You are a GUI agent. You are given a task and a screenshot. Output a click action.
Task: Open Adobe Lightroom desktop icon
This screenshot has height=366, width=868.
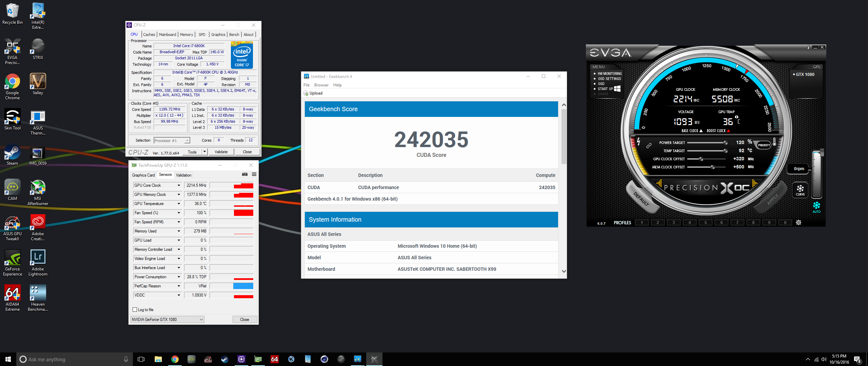(x=38, y=263)
